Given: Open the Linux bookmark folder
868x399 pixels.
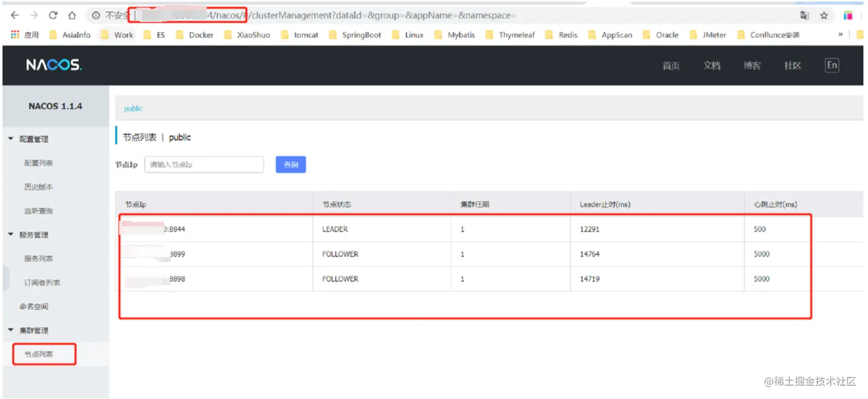Looking at the screenshot, I should (x=408, y=34).
